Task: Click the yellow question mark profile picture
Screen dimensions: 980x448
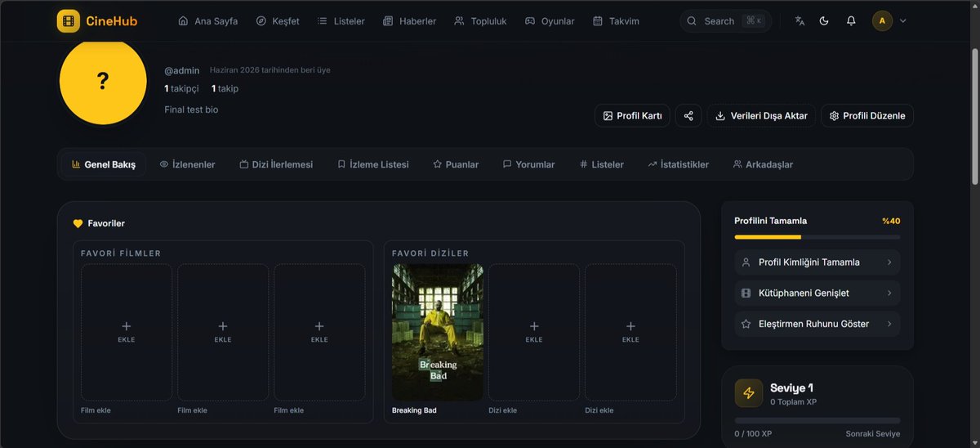Action: [102, 81]
